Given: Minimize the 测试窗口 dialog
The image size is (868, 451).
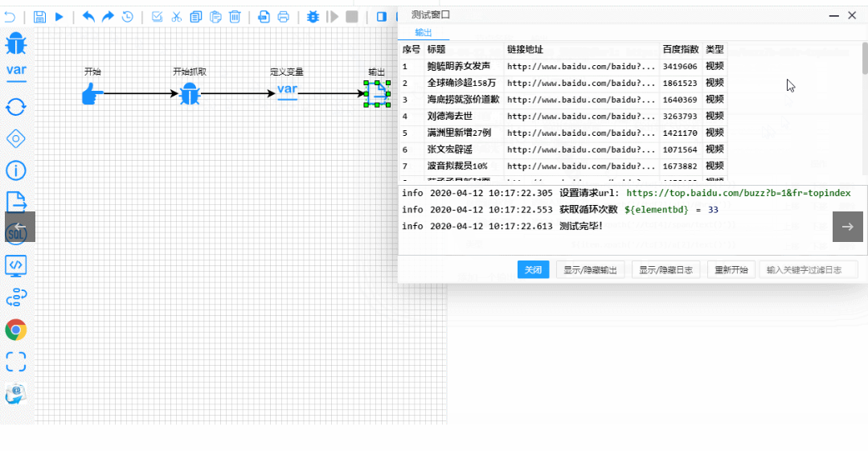Looking at the screenshot, I should (834, 15).
